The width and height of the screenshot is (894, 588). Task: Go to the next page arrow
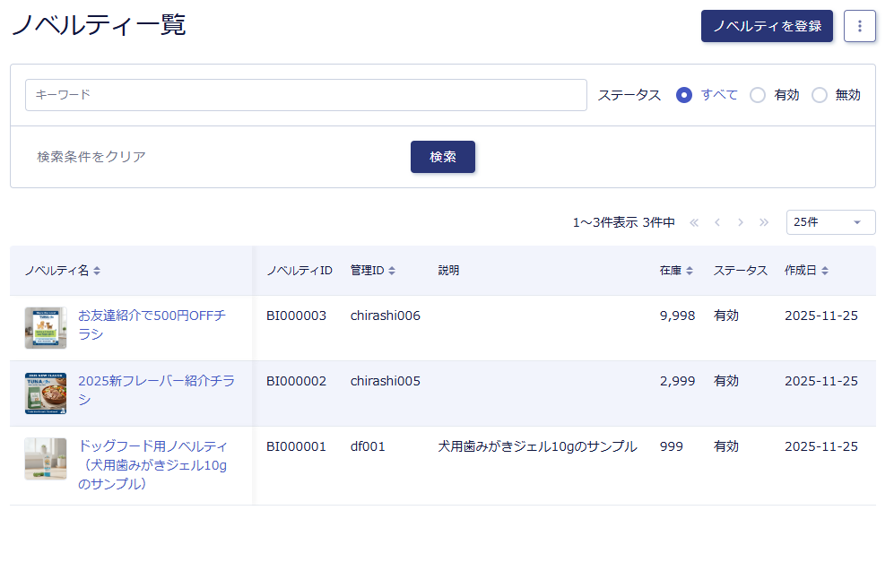tap(741, 222)
